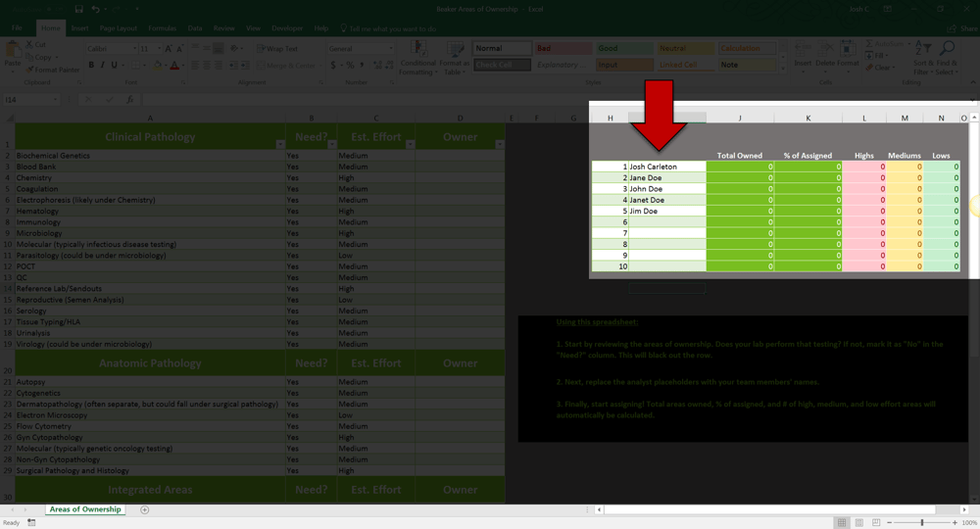Click the zoom in plus button

pos(955,523)
